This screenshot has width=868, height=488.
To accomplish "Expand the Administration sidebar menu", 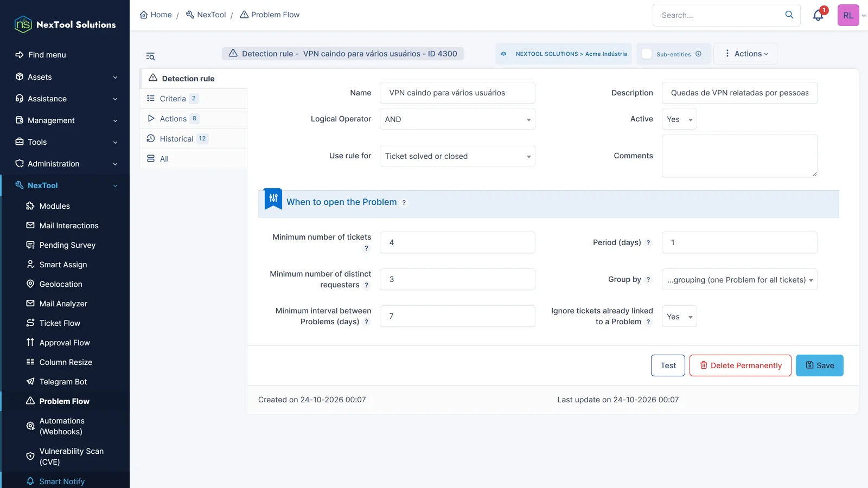I will point(65,164).
